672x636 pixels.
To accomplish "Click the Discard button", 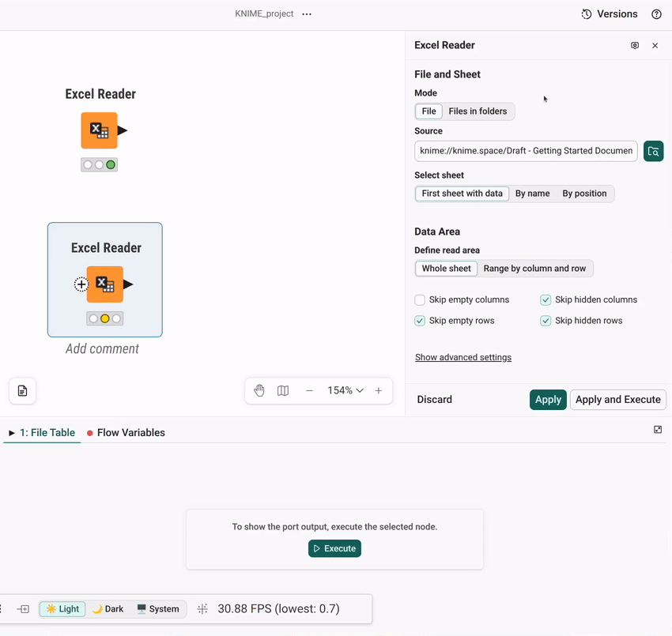I will point(435,400).
